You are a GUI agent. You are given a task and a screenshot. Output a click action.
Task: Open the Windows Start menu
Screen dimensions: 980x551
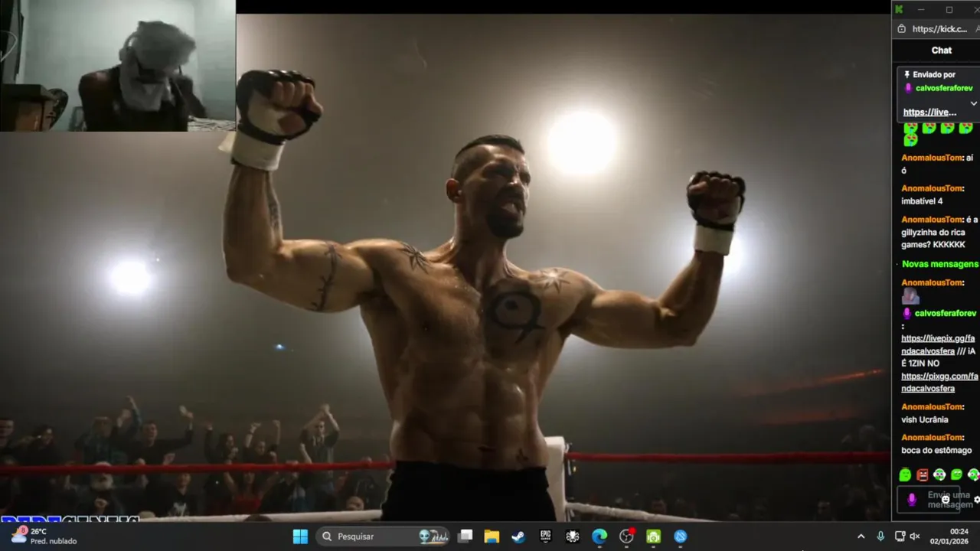pos(300,536)
